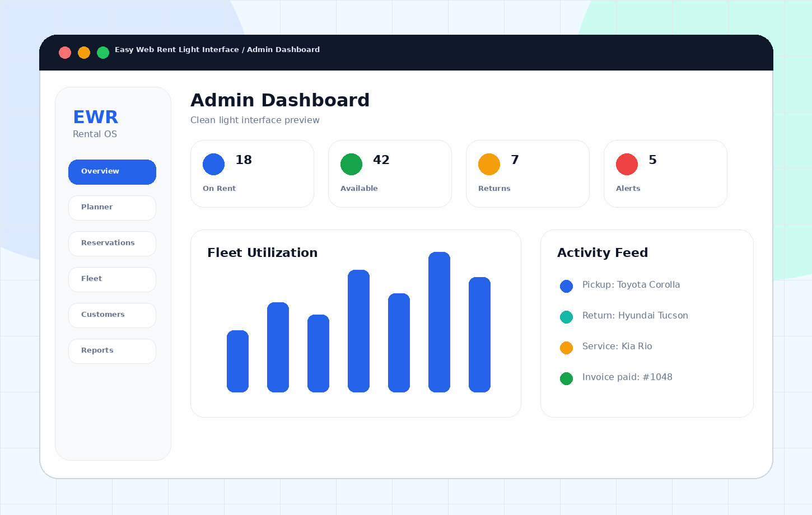
Task: Click the value 7 on the Returns card
Action: [x=515, y=160]
